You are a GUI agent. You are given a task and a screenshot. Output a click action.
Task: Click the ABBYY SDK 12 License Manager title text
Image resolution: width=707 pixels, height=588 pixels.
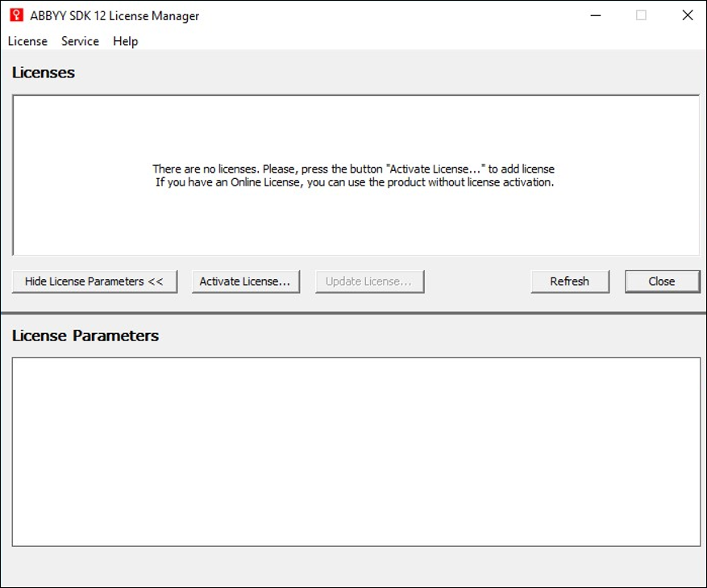coord(113,15)
